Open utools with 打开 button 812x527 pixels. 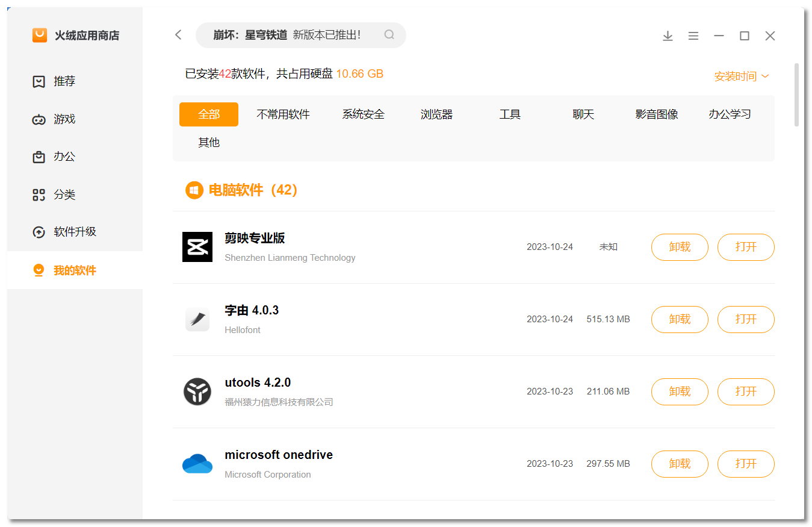coord(746,391)
